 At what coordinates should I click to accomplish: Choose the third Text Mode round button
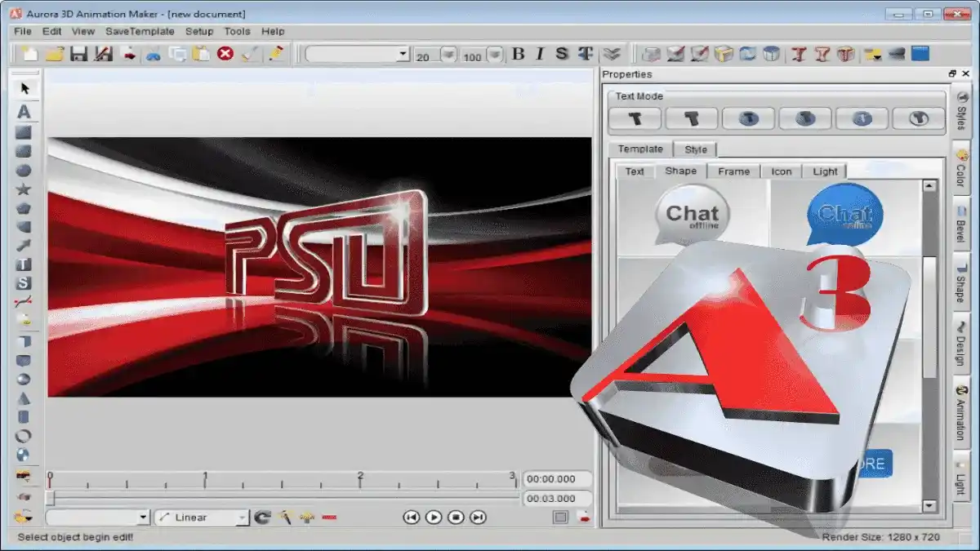pos(748,118)
